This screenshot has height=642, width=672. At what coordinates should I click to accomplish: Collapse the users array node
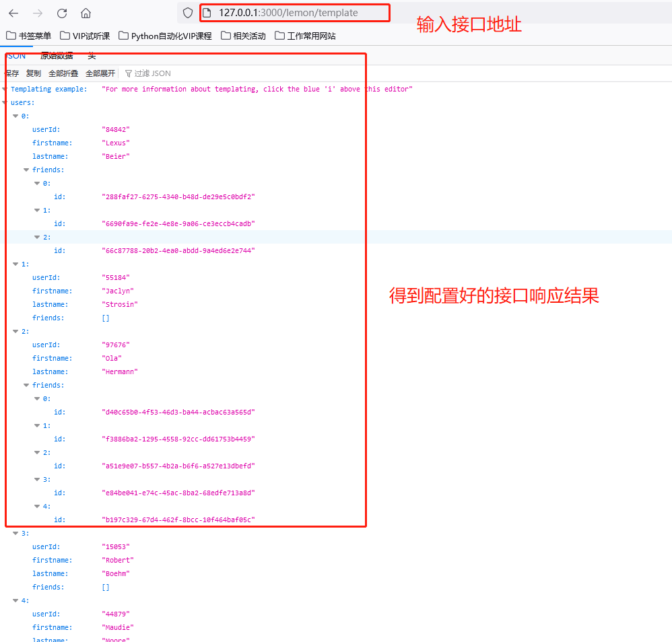coord(5,103)
